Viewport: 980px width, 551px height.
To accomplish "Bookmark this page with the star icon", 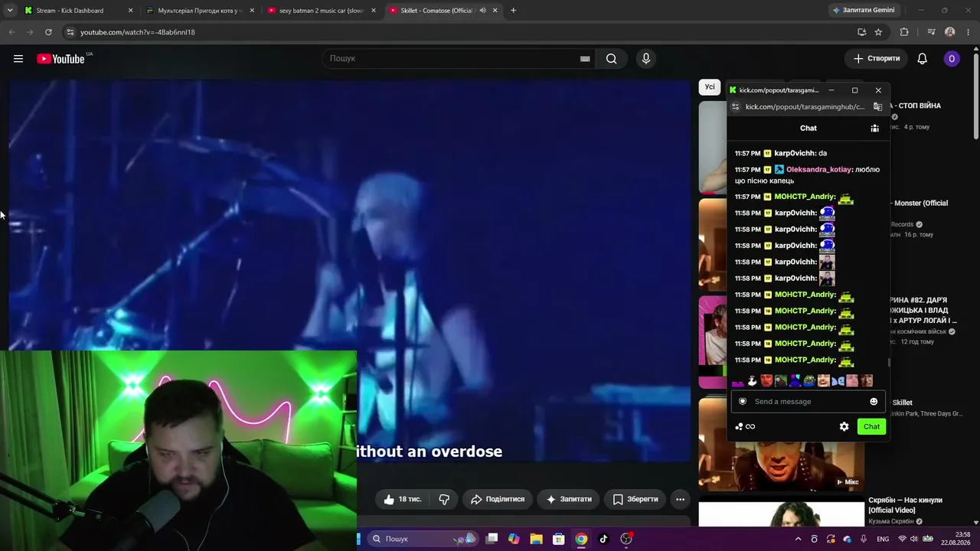I will (x=878, y=32).
